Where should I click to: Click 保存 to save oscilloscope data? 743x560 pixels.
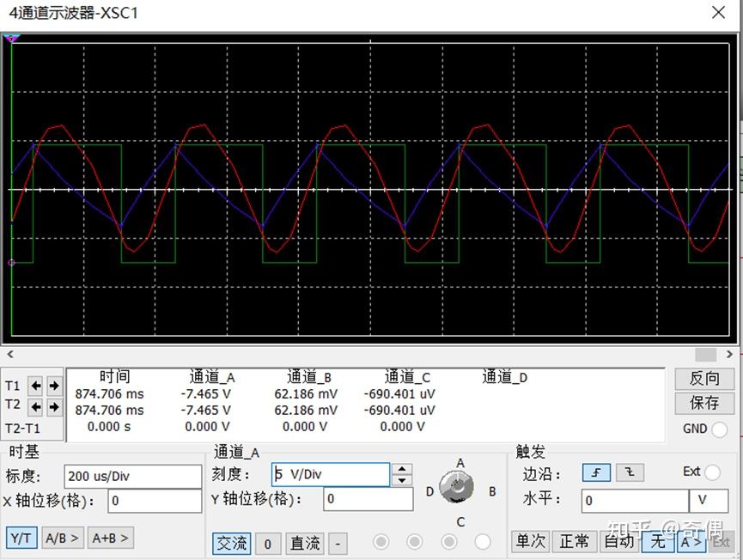point(704,404)
